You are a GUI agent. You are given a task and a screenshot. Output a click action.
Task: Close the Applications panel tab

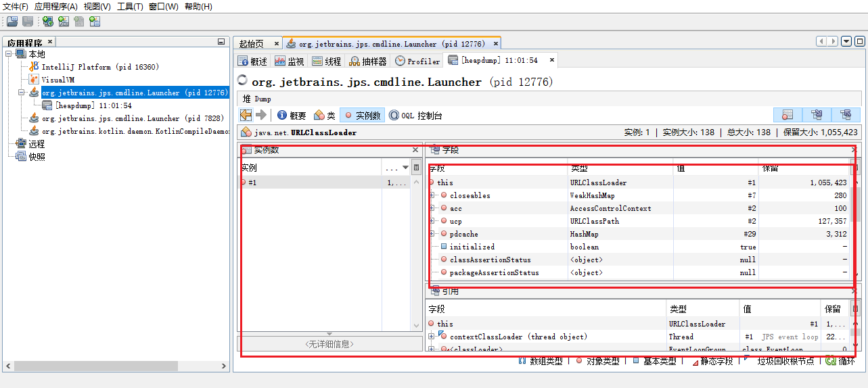tap(50, 42)
